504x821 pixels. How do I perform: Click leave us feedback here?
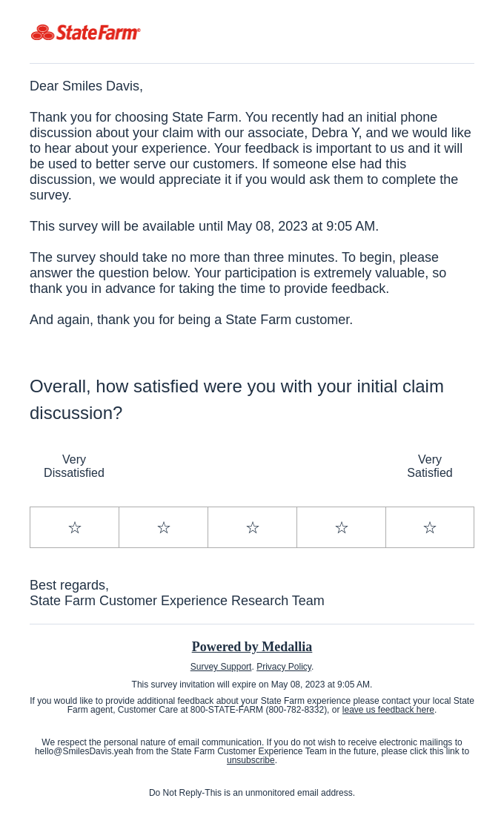[x=388, y=710]
